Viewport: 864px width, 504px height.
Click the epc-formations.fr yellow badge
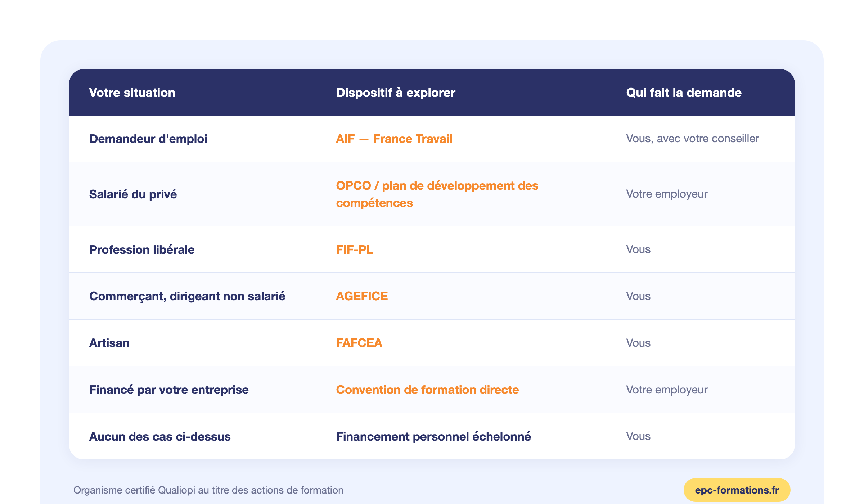[x=737, y=490]
